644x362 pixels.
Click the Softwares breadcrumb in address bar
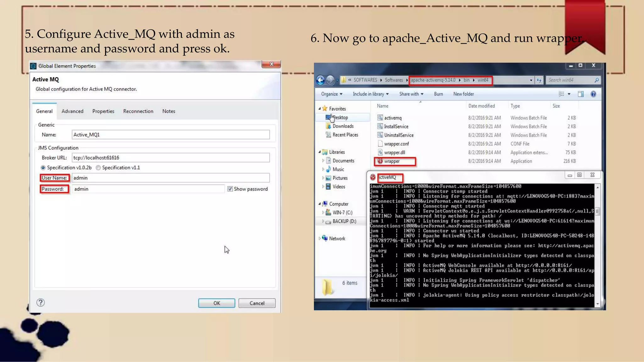394,80
